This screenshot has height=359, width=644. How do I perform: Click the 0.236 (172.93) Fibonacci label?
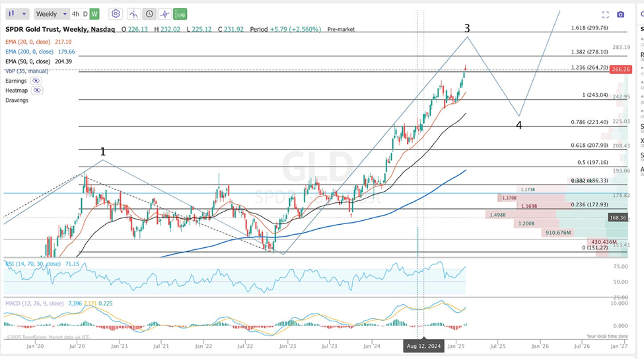[589, 205]
